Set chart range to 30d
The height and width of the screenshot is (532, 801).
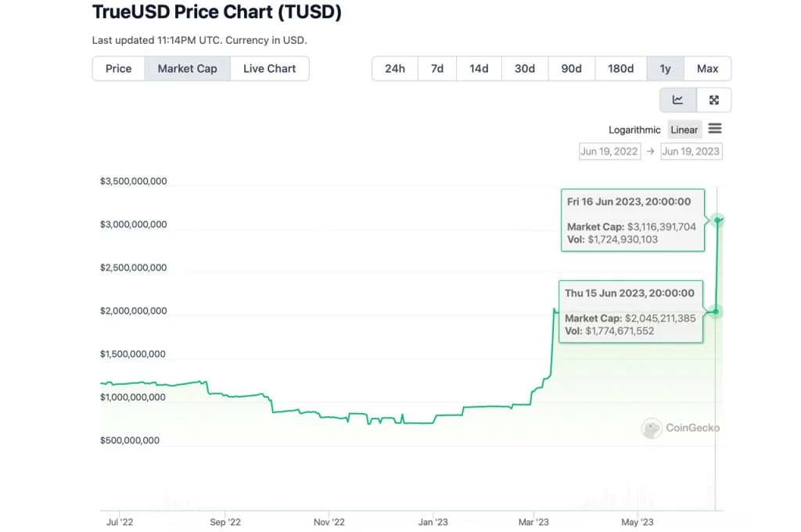pos(525,69)
